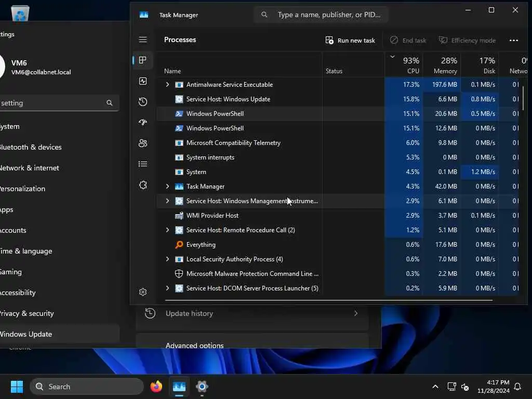Image resolution: width=532 pixels, height=399 pixels.
Task: Click the Run new task button
Action: pos(350,41)
